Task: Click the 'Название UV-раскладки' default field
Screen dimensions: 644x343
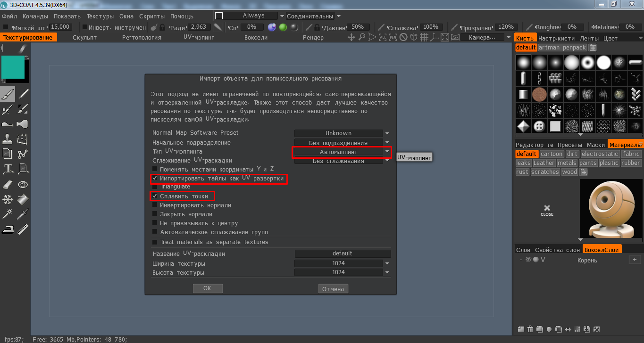Action: point(342,253)
